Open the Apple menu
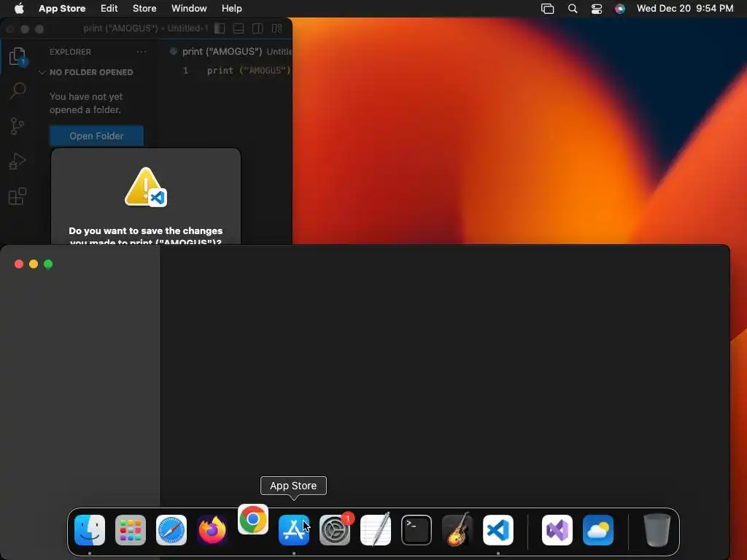 click(x=18, y=9)
